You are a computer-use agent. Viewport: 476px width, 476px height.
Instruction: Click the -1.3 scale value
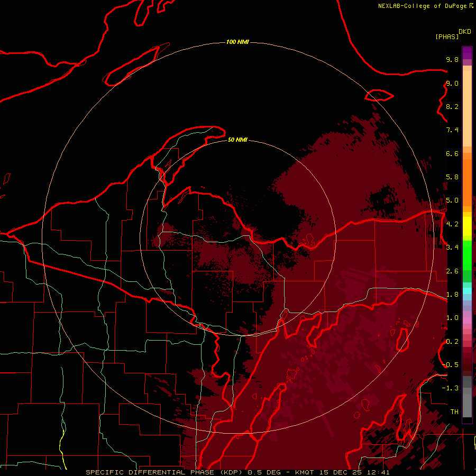click(x=450, y=388)
